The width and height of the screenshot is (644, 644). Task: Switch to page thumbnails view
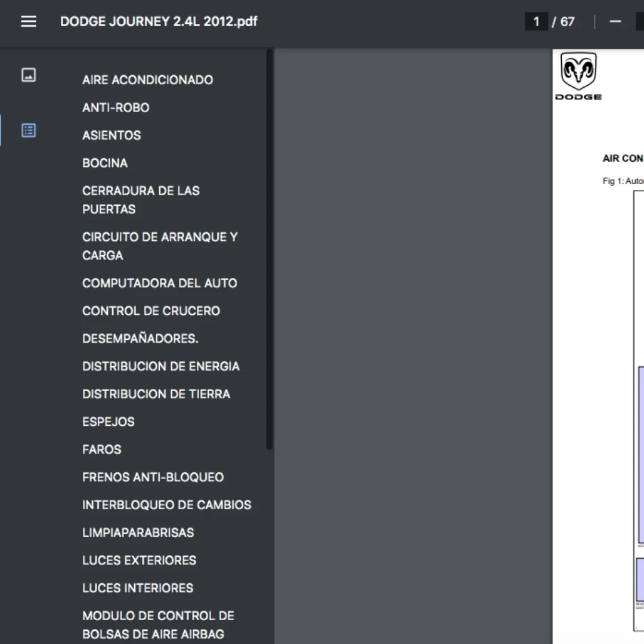[29, 75]
